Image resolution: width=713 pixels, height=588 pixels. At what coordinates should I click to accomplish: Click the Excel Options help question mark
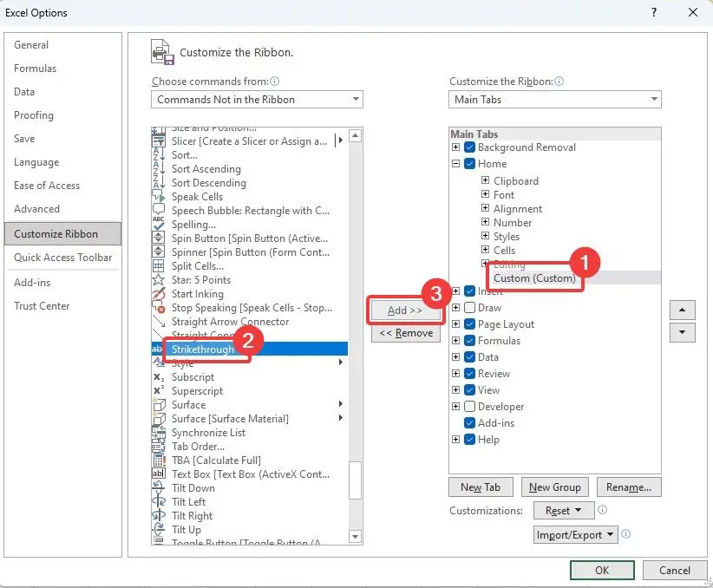[x=654, y=12]
